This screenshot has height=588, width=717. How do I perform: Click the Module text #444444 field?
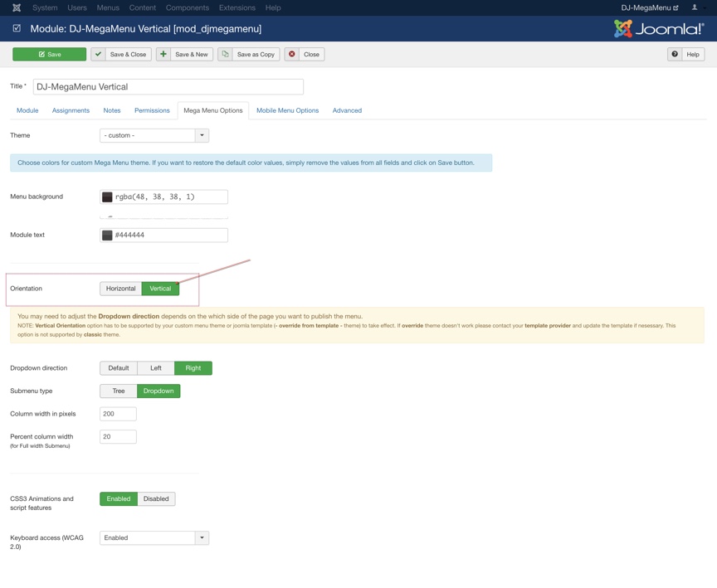coord(163,236)
